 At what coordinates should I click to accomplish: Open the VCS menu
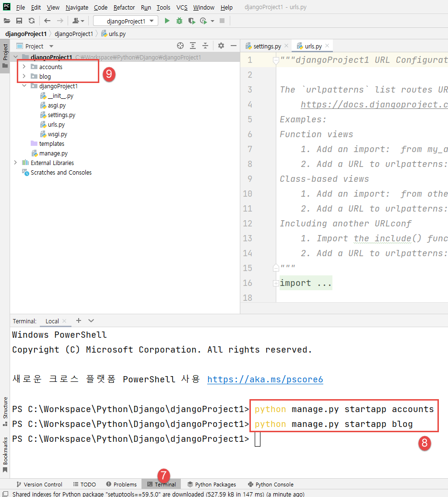pyautogui.click(x=182, y=7)
